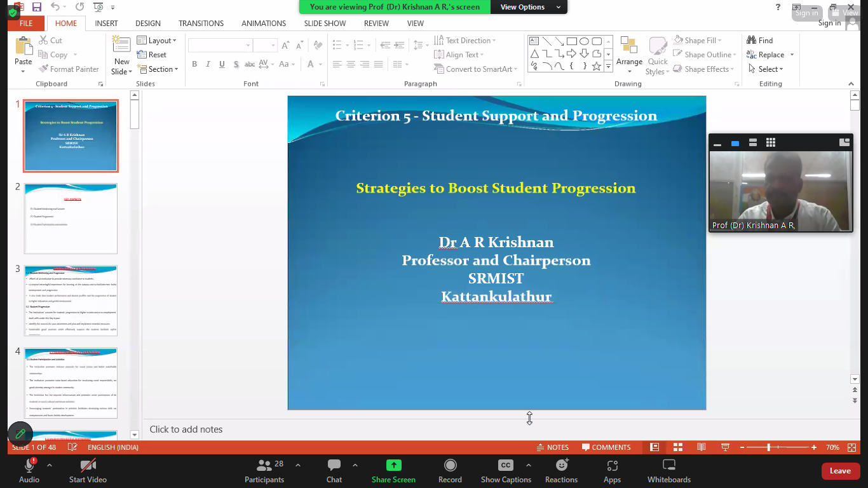Adjust the zoom slider handle
This screenshot has height=488, width=868.
(768, 447)
